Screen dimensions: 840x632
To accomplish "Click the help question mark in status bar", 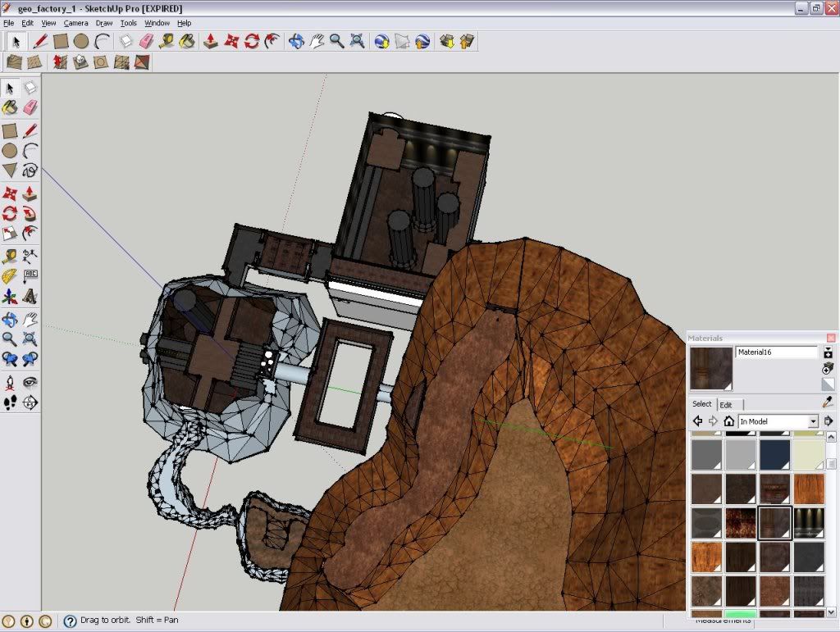I will tap(70, 621).
